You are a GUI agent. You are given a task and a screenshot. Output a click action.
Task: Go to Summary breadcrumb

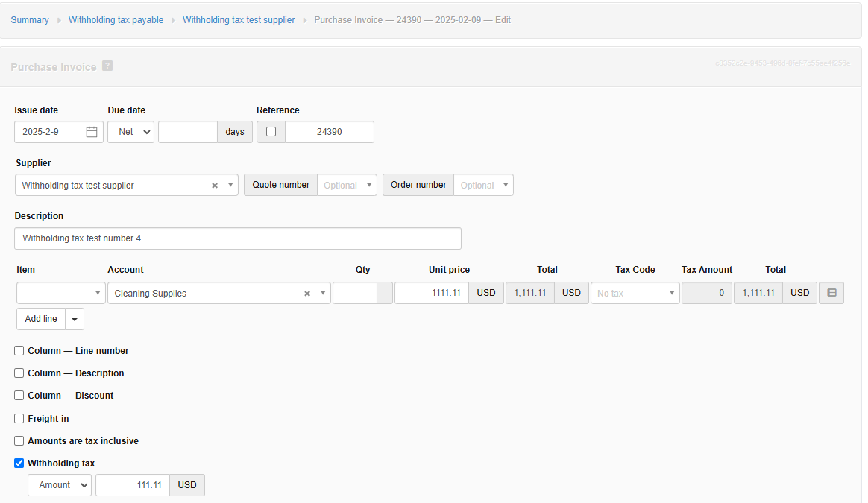point(30,20)
